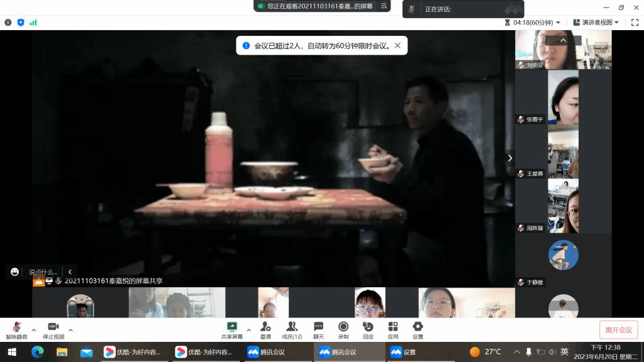Stop the camera video (停止视频)
This screenshot has width=644, height=362.
(53, 329)
